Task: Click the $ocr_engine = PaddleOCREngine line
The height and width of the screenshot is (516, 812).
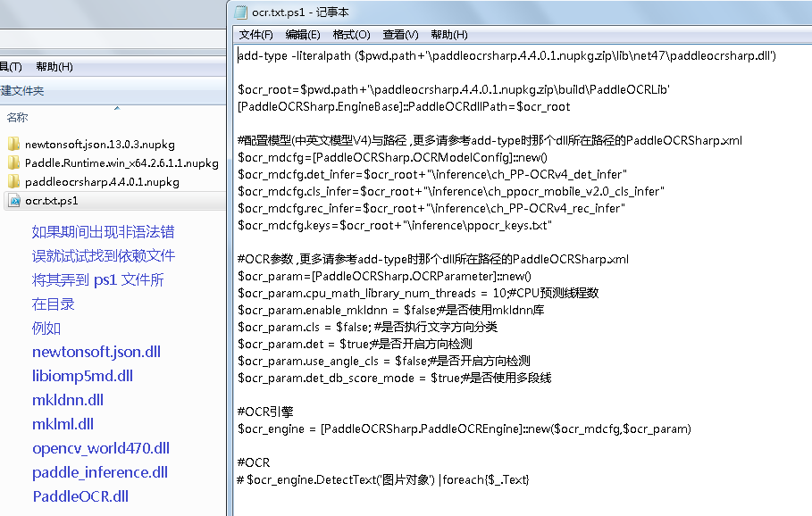Action: 464,429
